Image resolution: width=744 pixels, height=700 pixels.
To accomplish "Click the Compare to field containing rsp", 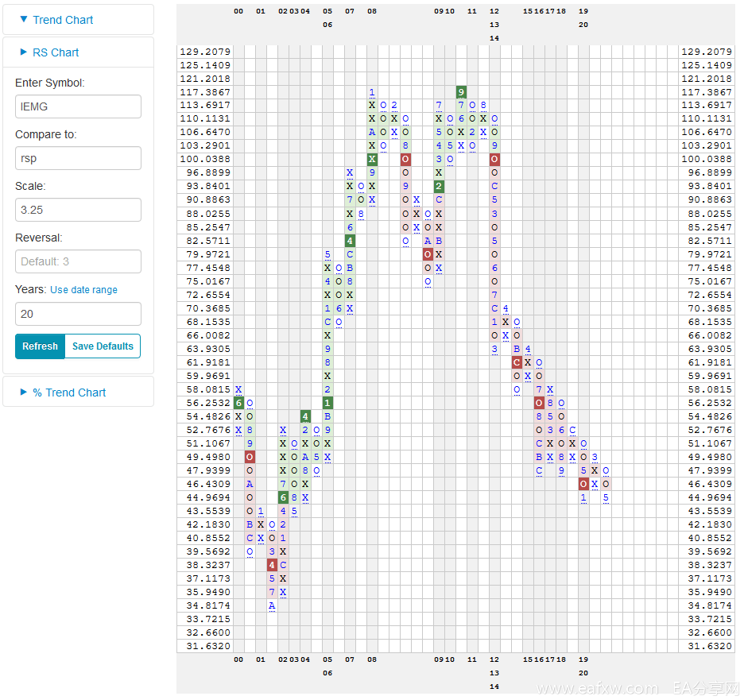I will pyautogui.click(x=78, y=158).
